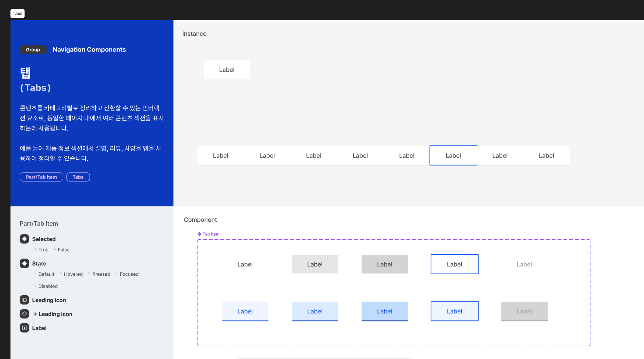Viewport: 644px width, 359px height.
Task: Click the Selected variant property icon
Action: 24,239
